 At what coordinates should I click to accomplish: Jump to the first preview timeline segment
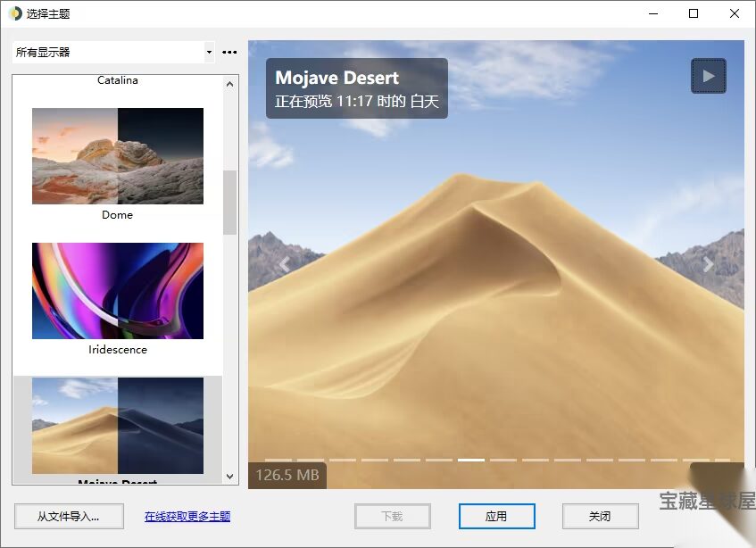(278, 460)
